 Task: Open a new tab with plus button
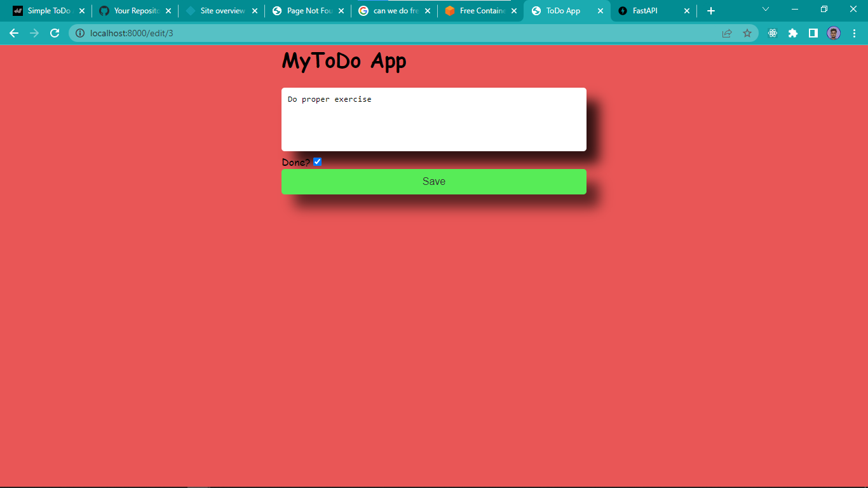710,10
